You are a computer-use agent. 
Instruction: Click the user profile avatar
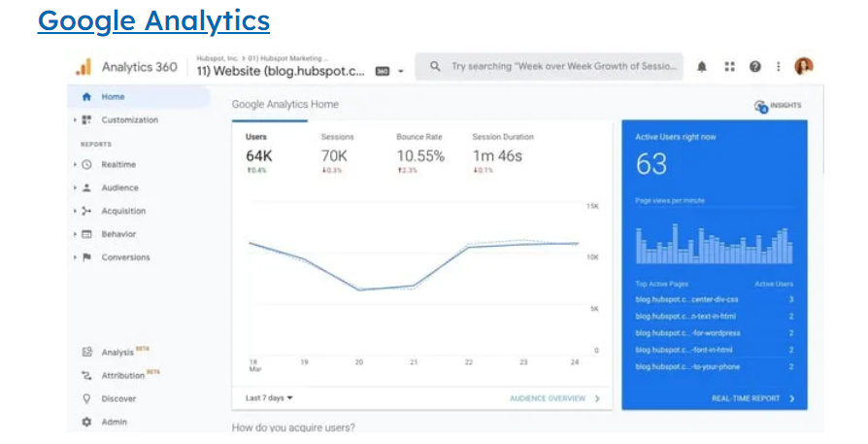click(803, 66)
